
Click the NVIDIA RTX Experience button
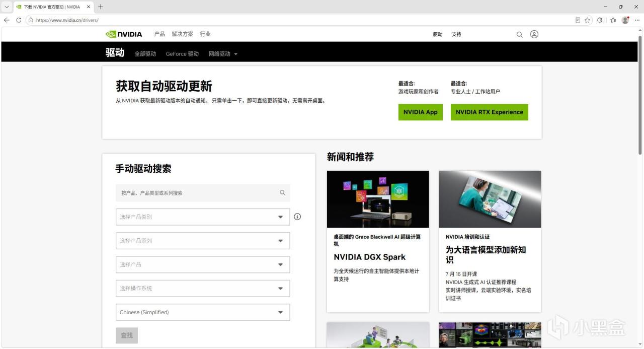(490, 112)
